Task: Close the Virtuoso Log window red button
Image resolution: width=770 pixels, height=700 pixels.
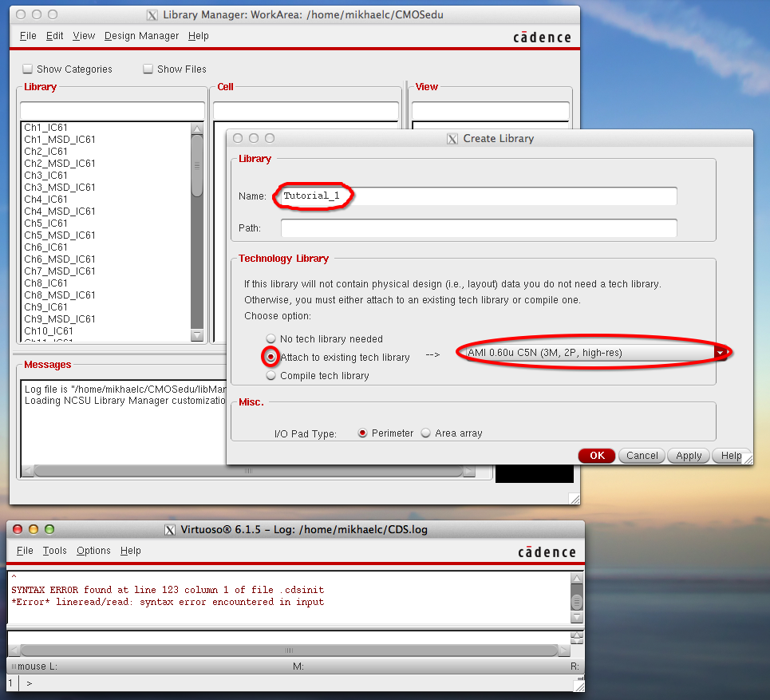Action: (x=18, y=529)
